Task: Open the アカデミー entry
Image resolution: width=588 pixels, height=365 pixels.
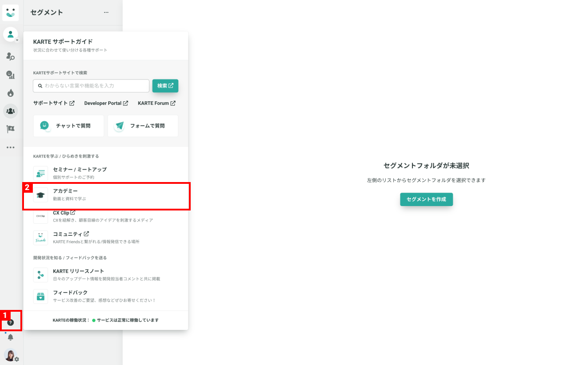Action: click(106, 195)
